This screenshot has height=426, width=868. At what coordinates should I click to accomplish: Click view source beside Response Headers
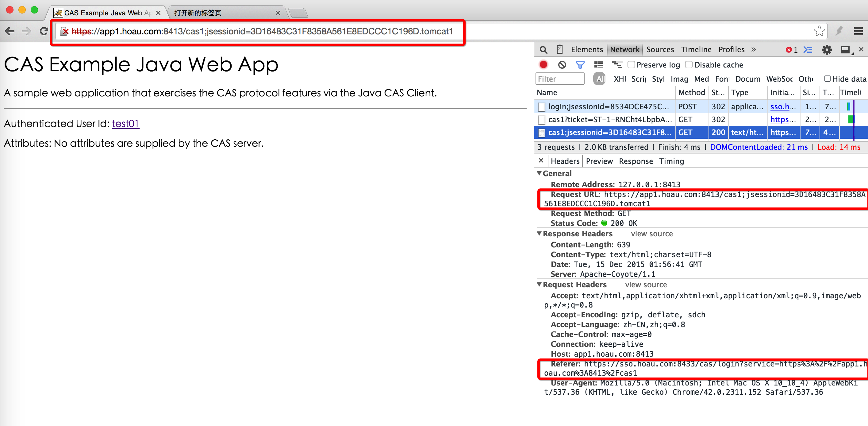651,234
